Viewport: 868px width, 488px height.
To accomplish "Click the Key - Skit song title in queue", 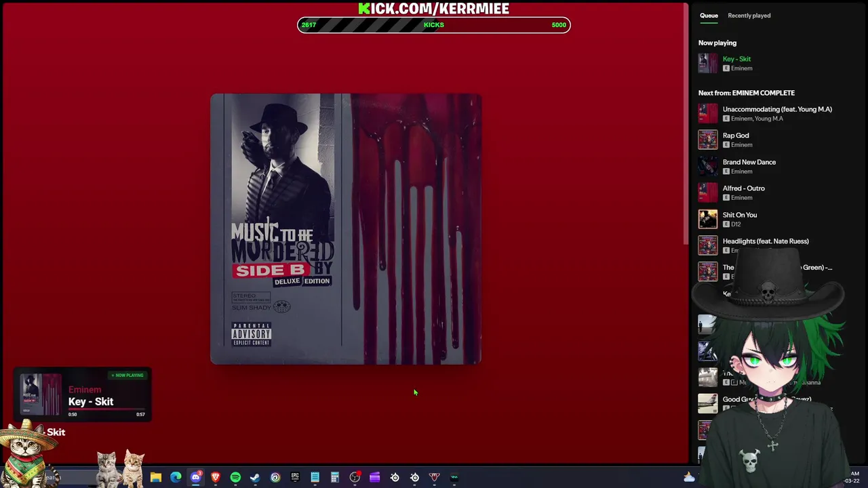I will point(736,59).
